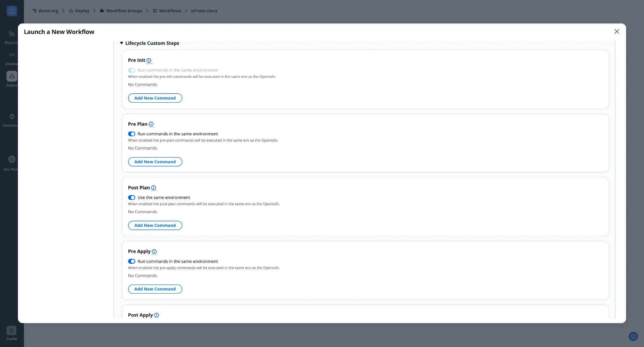Screen dimensions: 644x347
Task: Click the chevron after Workflow Groups in the breadcrumb
Action: click(147, 11)
